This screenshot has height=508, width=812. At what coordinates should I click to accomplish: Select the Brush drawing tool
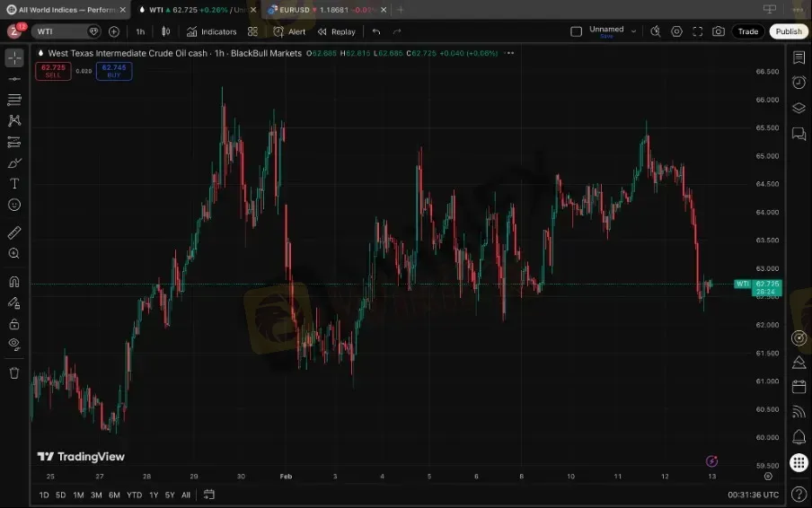(14, 162)
